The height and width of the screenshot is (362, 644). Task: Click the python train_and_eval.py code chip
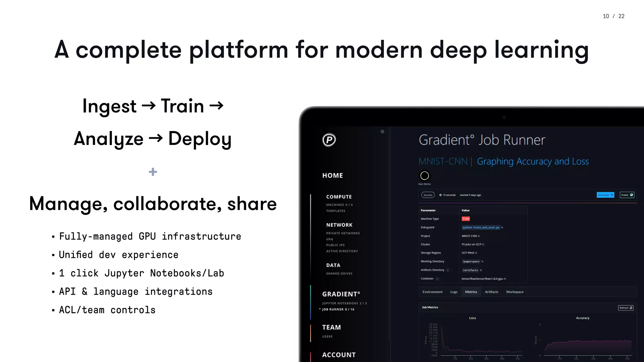point(481,227)
